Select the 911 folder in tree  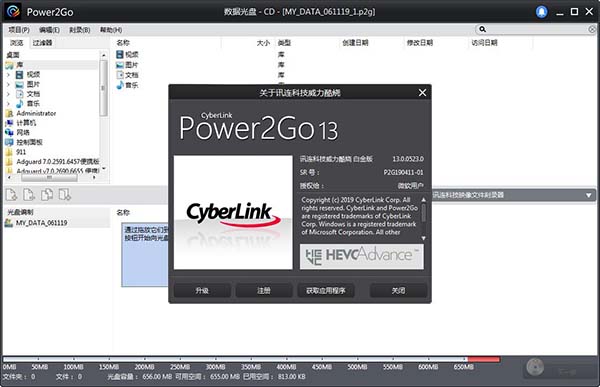point(21,152)
